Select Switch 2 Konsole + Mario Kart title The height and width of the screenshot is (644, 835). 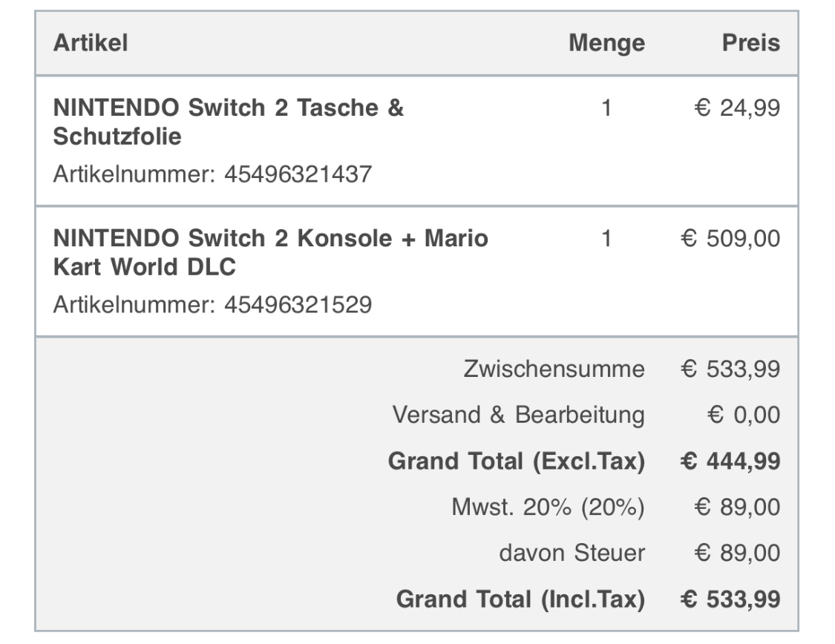point(271,253)
